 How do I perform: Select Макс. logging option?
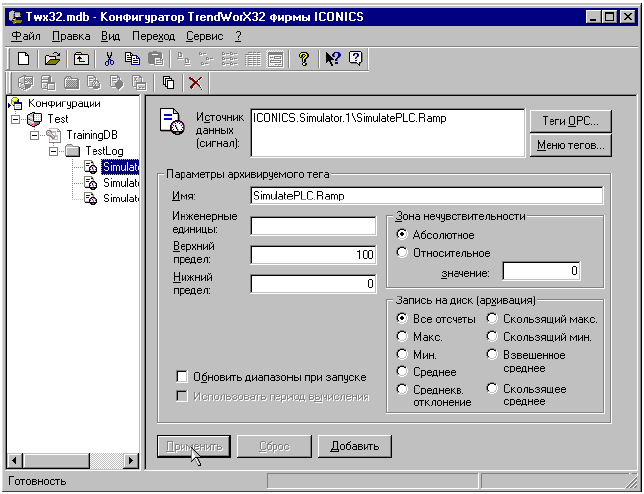tap(402, 336)
